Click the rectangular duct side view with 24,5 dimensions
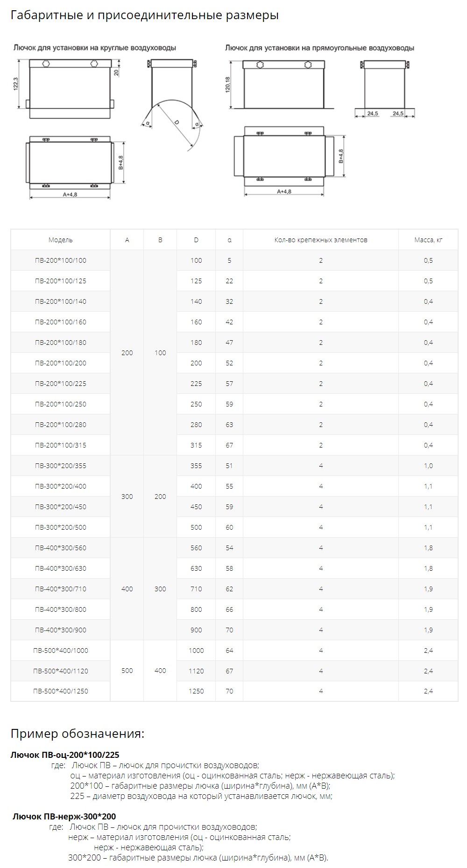467x868 pixels. pyautogui.click(x=385, y=86)
